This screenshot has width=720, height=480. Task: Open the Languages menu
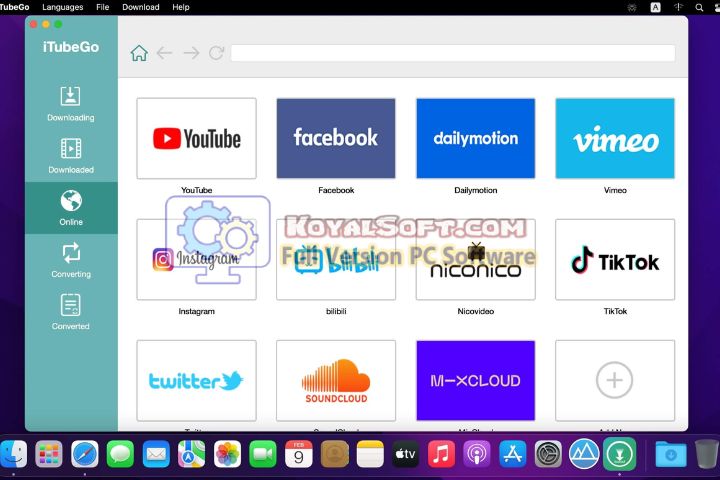63,7
